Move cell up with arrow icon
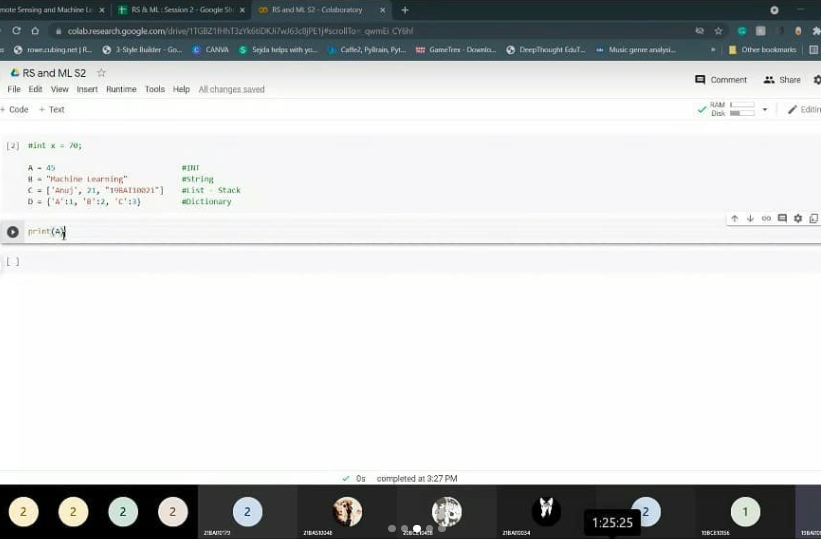The width and height of the screenshot is (821, 539). (x=735, y=218)
